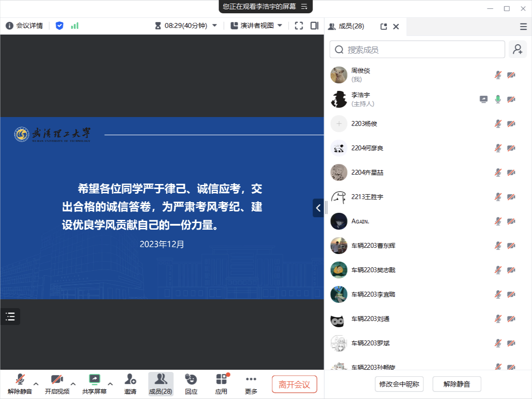The height and width of the screenshot is (399, 532).
Task: Open the 邀请 invite button
Action: (130, 383)
